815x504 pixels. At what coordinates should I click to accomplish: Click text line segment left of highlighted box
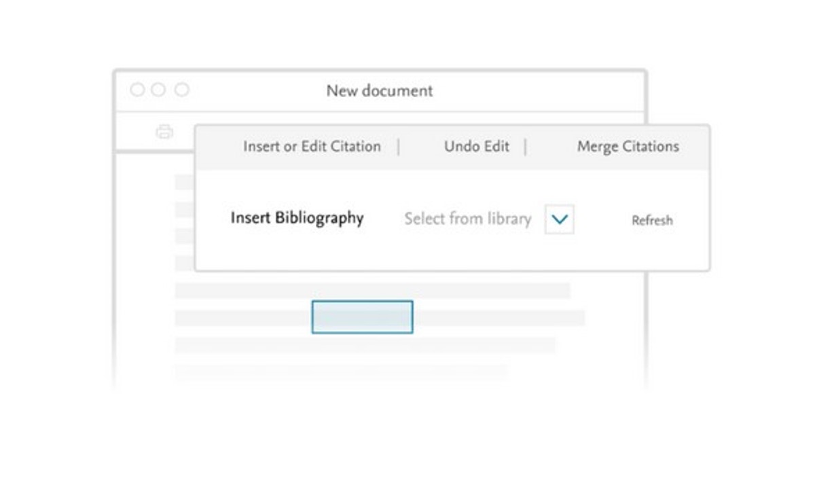[242, 318]
